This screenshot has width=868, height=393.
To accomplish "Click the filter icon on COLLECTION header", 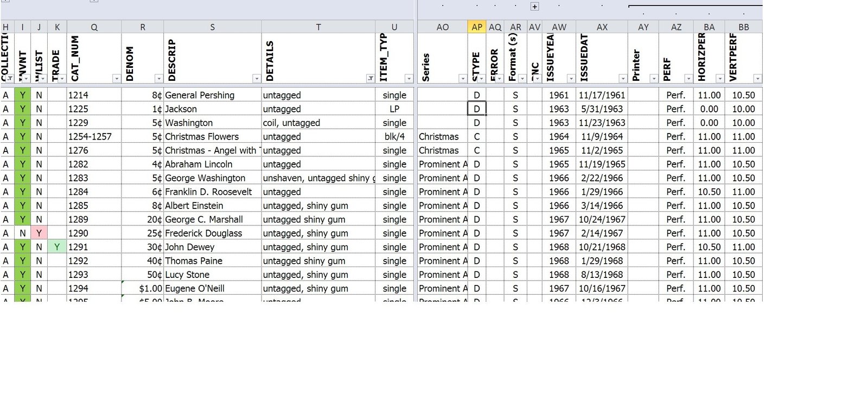I will pos(9,79).
